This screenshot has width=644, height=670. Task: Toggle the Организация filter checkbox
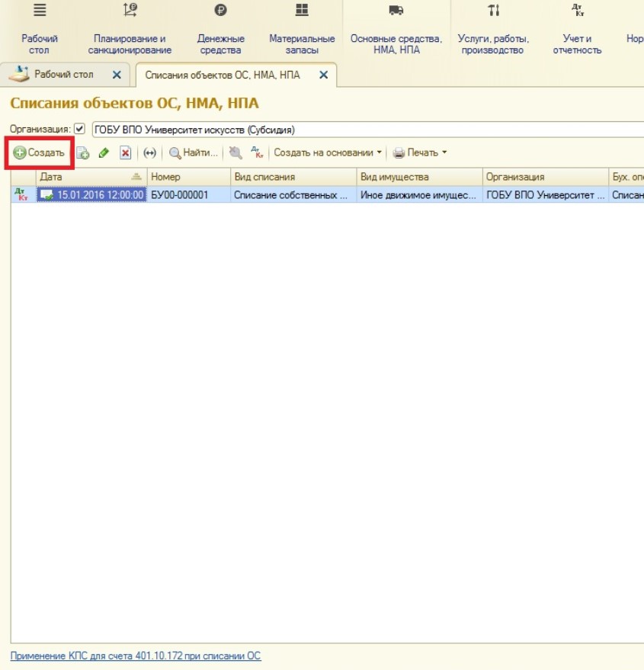coord(79,129)
